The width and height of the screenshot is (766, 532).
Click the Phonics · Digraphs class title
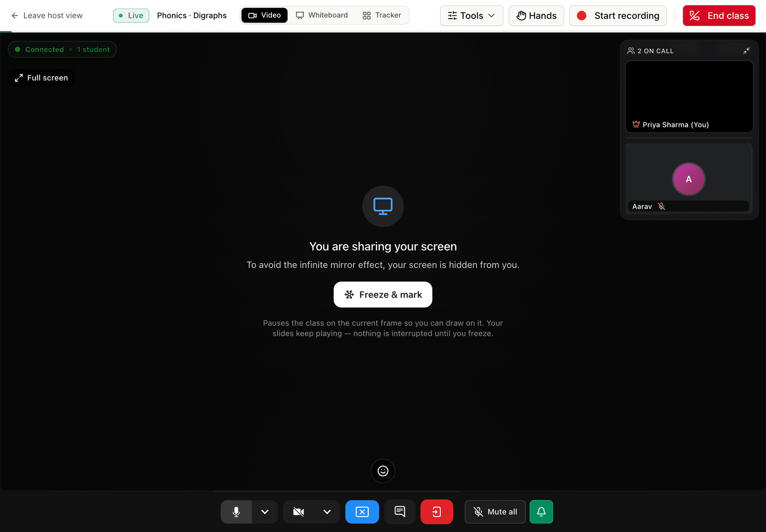[192, 16]
